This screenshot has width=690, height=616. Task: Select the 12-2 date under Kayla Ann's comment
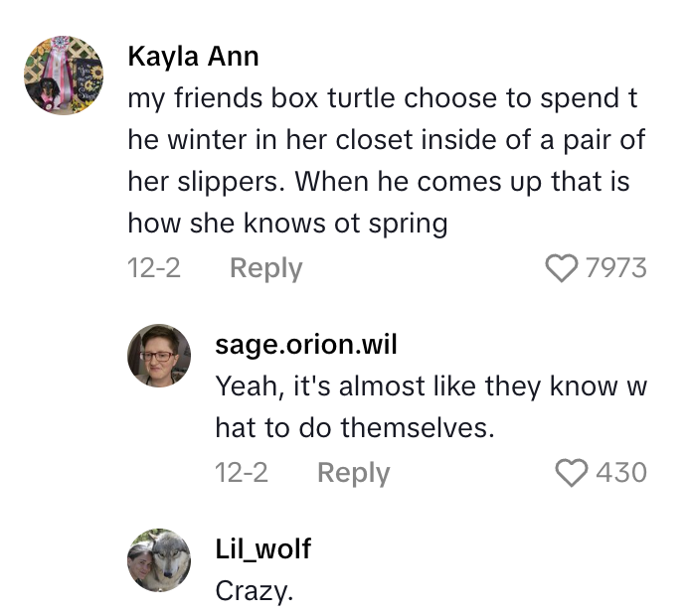154,267
